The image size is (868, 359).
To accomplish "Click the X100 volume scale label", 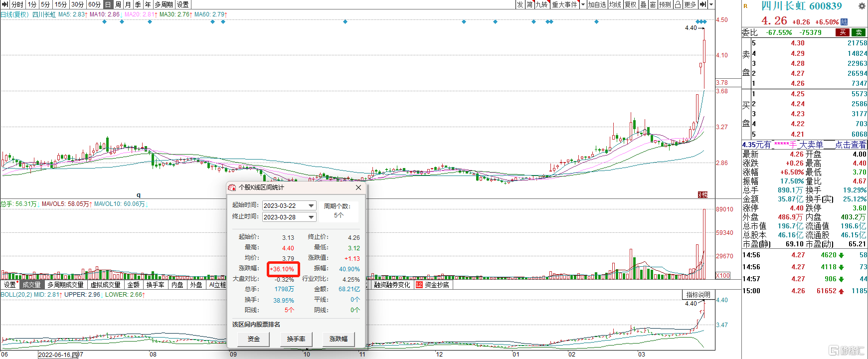I will tap(723, 275).
